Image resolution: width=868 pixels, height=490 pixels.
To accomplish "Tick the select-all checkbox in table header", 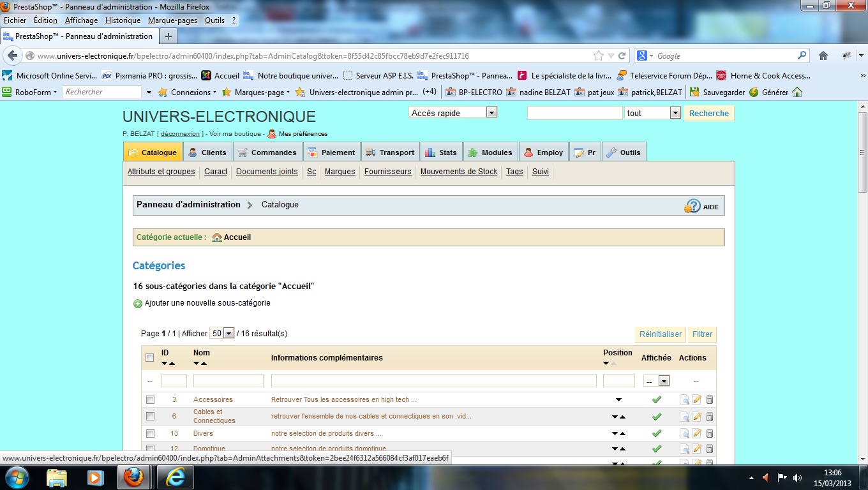I will click(150, 358).
